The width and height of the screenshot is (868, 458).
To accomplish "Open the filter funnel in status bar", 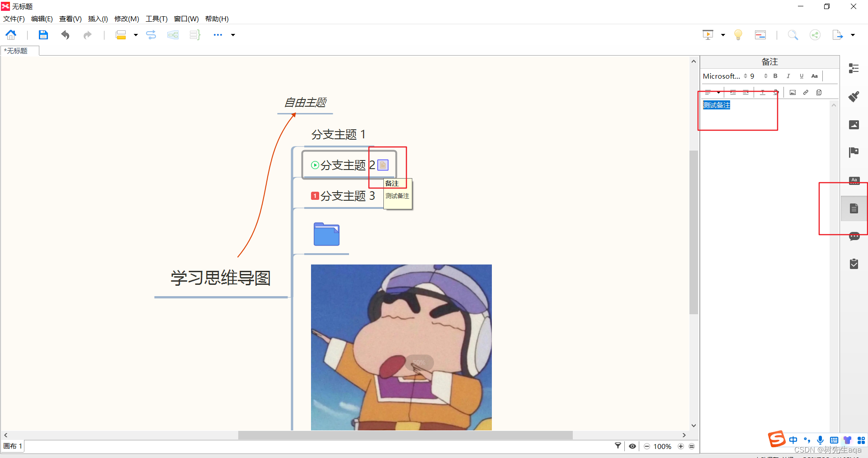I will pos(618,446).
